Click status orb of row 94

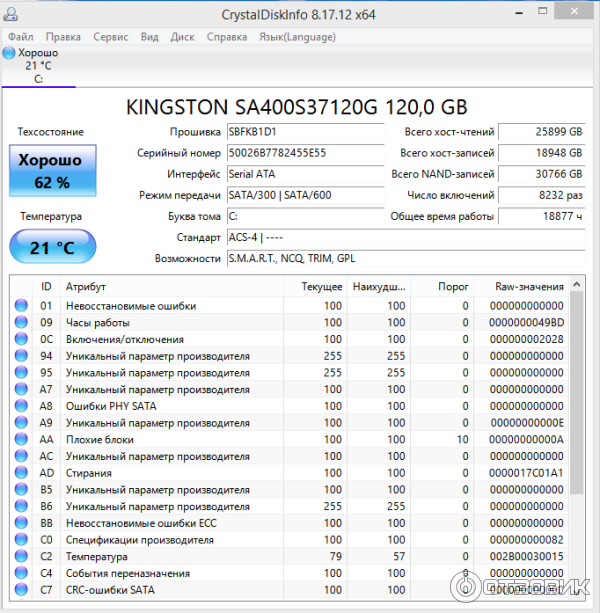click(21, 356)
